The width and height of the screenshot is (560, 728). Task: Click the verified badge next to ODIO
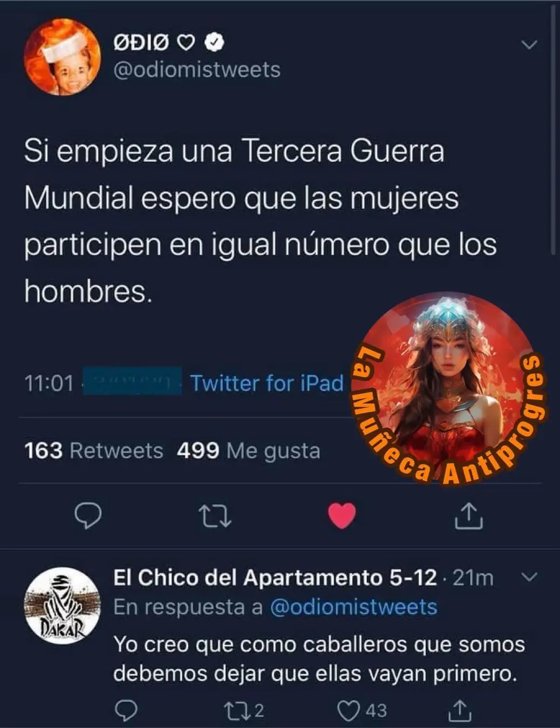click(x=215, y=43)
